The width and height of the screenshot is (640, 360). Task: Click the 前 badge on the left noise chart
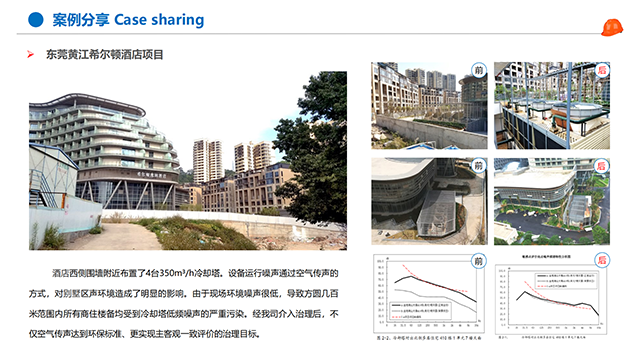point(478,261)
